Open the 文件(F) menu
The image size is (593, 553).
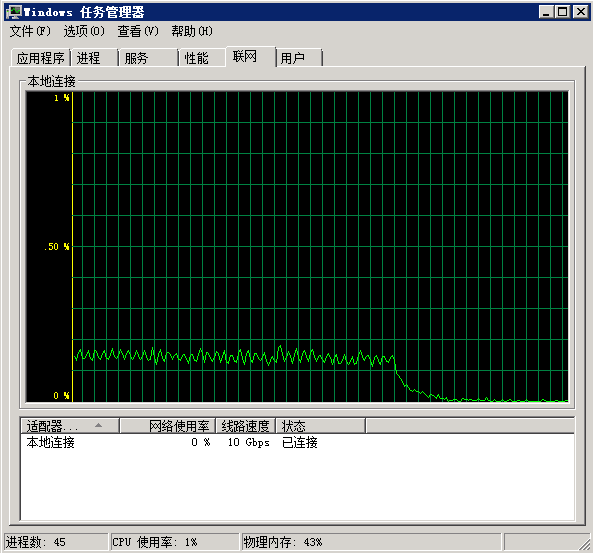click(30, 31)
